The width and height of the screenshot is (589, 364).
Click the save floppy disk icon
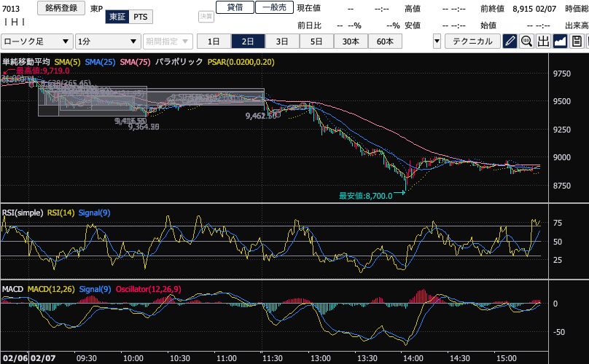click(577, 41)
